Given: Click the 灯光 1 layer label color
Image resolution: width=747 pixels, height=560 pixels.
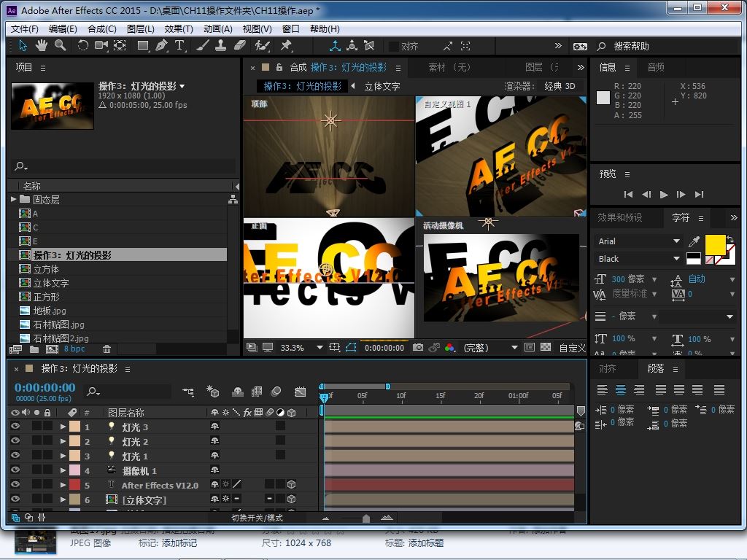Looking at the screenshot, I should pos(75,456).
